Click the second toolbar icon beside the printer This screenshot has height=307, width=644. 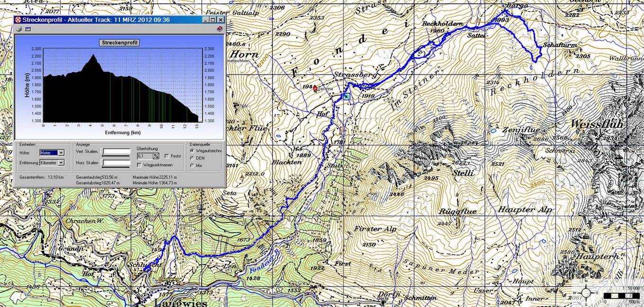click(28, 29)
